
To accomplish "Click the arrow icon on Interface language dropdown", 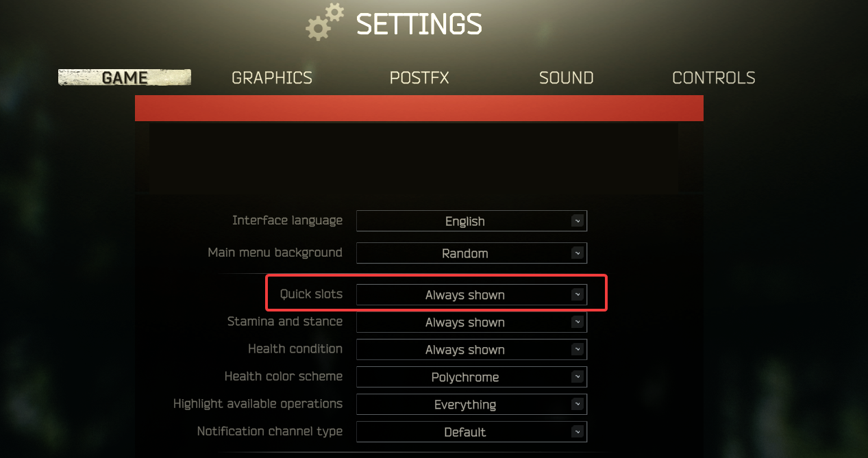I will point(578,221).
